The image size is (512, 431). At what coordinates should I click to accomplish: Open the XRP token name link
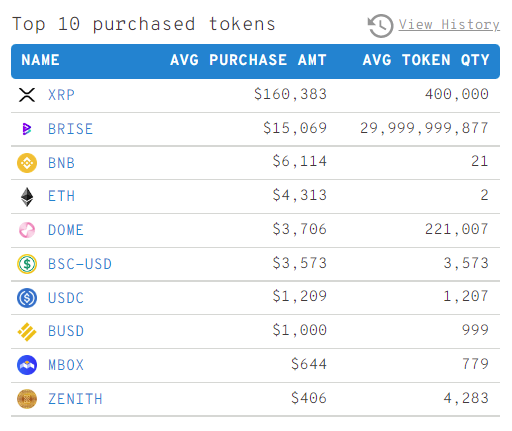click(x=61, y=95)
